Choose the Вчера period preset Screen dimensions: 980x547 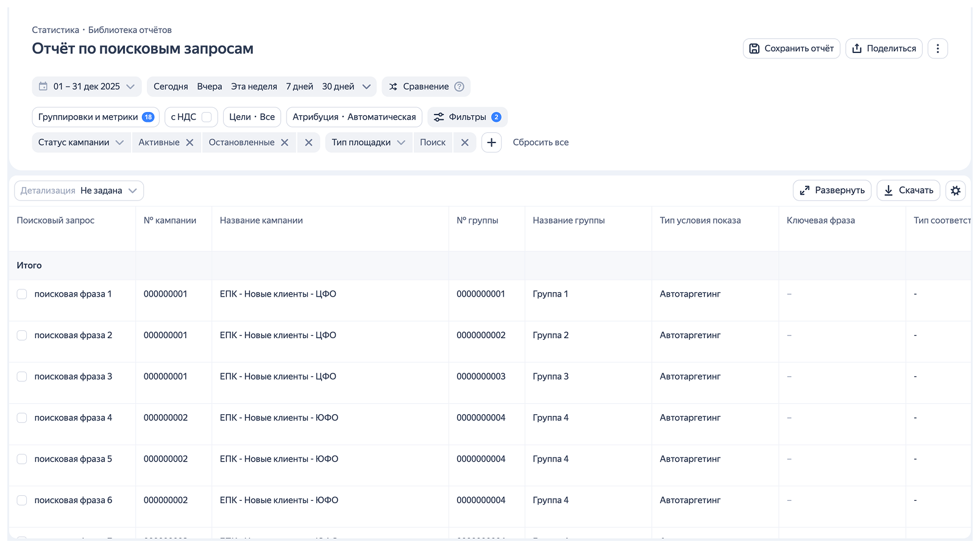pos(209,86)
